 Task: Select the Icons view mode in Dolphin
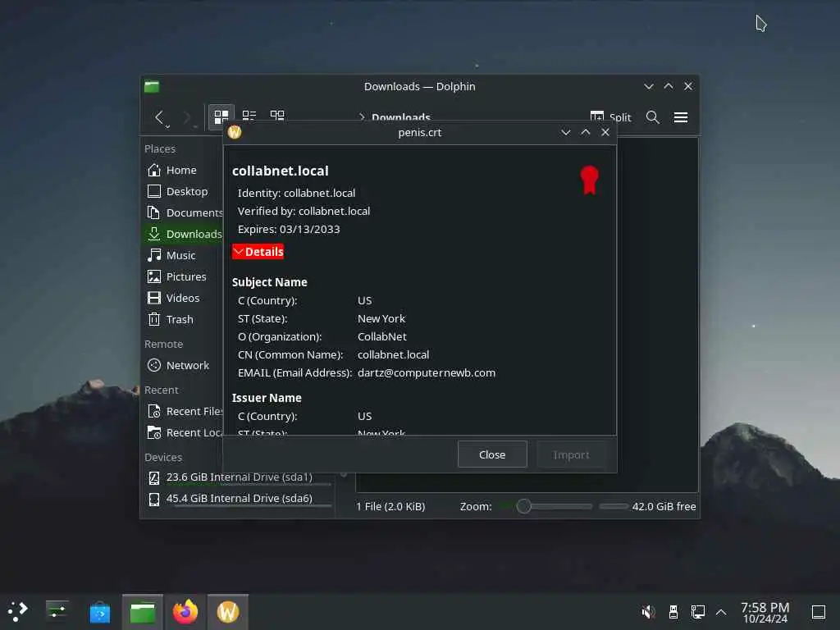[221, 116]
